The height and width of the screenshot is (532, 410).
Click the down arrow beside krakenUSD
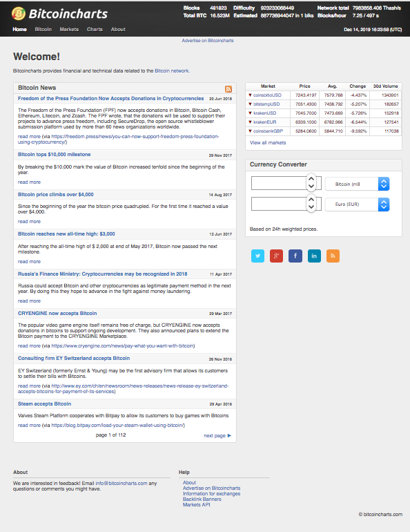[x=250, y=113]
